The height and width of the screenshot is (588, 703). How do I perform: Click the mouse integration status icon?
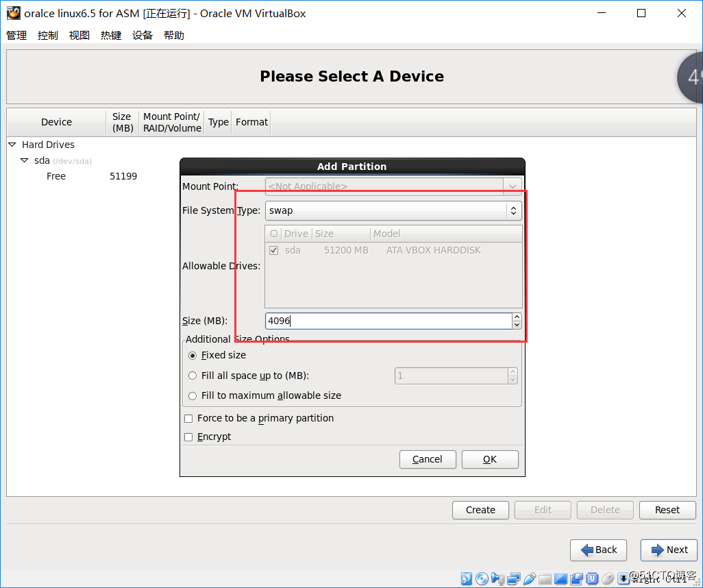(x=608, y=578)
